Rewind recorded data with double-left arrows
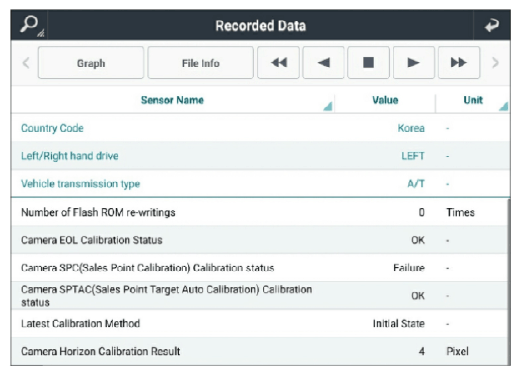 pyautogui.click(x=278, y=63)
